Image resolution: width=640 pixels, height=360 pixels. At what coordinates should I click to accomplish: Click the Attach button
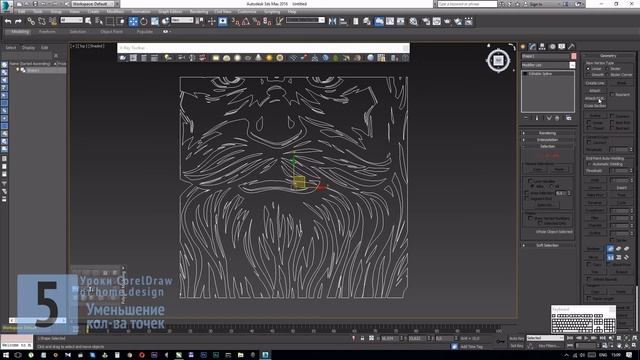pyautogui.click(x=595, y=91)
